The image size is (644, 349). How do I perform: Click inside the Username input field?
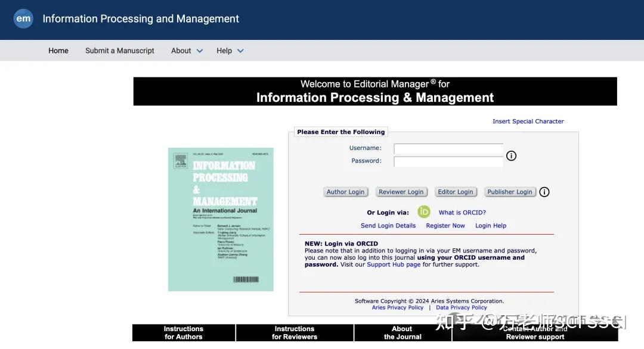coord(448,148)
